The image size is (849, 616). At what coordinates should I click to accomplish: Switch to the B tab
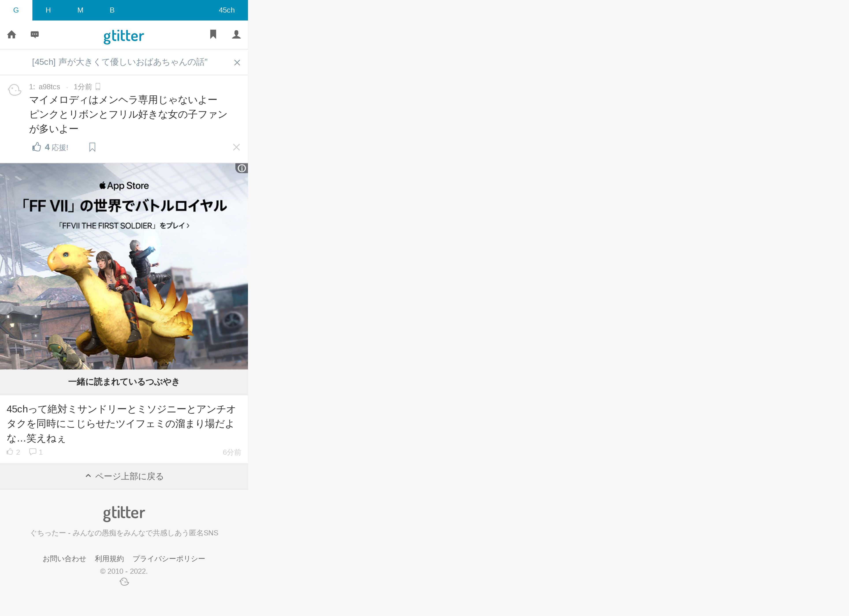pos(112,10)
